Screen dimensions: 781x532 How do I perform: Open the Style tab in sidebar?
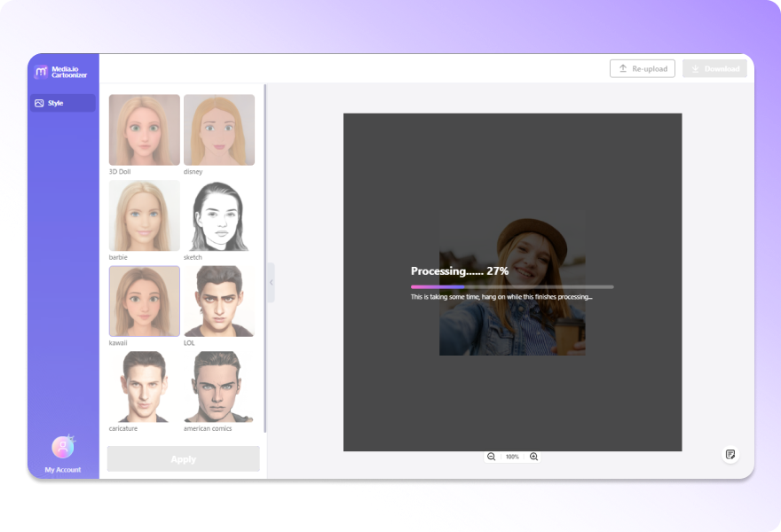(62, 103)
